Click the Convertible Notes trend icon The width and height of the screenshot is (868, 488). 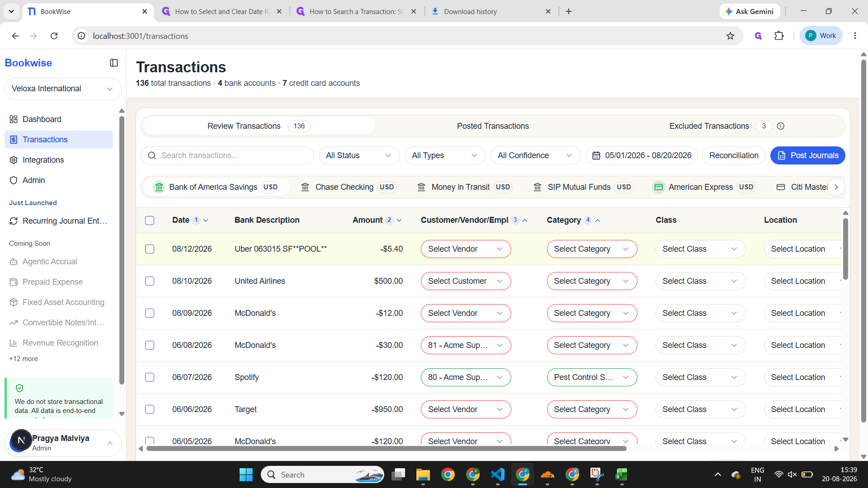(x=14, y=323)
